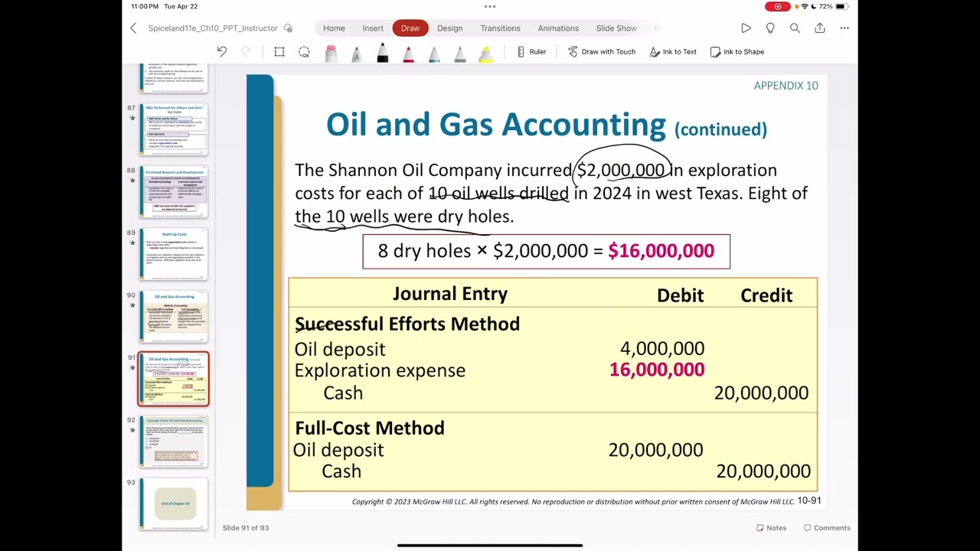Tap the multitasking three-dot control at top

pyautogui.click(x=490, y=6)
